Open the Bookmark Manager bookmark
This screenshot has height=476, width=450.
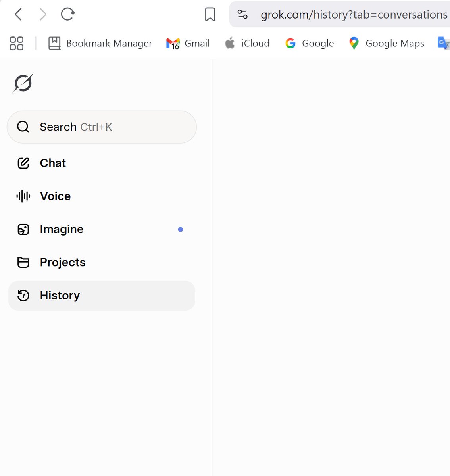(100, 43)
